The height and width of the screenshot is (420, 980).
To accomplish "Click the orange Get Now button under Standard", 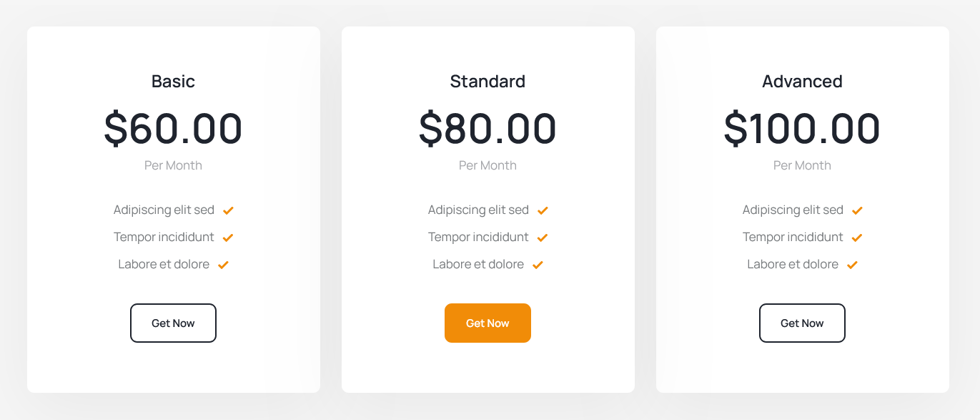I will click(x=487, y=323).
